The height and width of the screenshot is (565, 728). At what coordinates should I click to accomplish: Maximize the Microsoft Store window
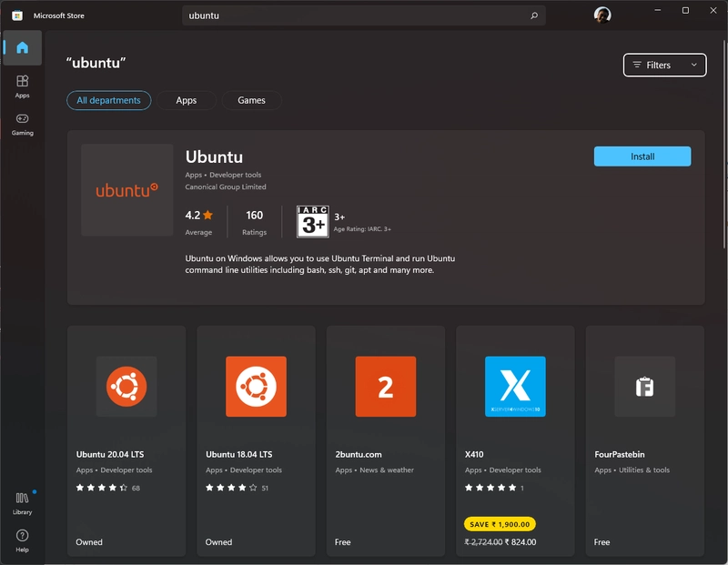(x=685, y=10)
